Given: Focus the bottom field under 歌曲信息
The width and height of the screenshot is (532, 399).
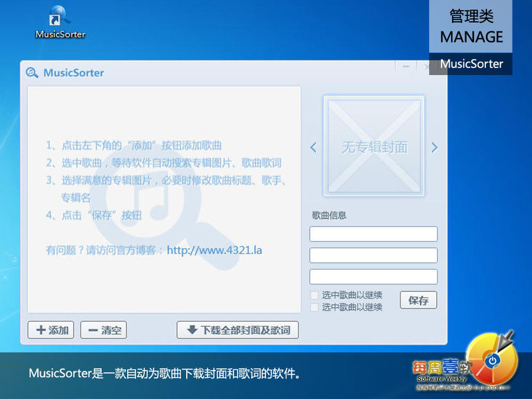Looking at the screenshot, I should (x=373, y=277).
